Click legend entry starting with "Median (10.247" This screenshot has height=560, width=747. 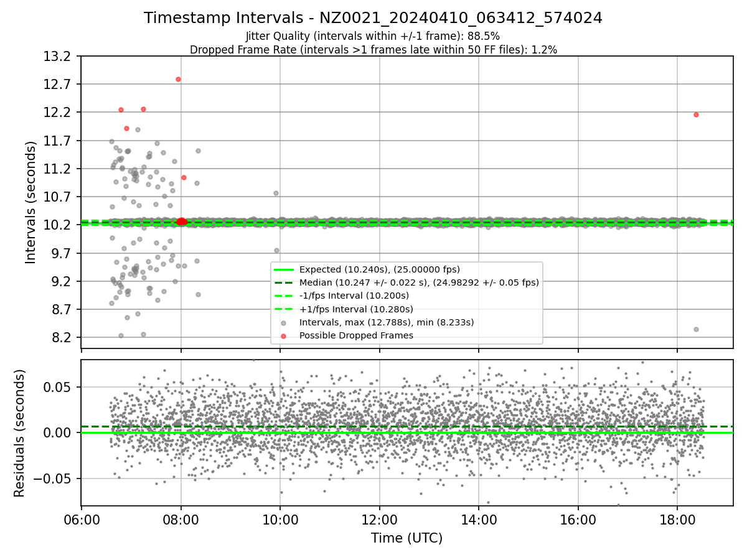pos(419,282)
